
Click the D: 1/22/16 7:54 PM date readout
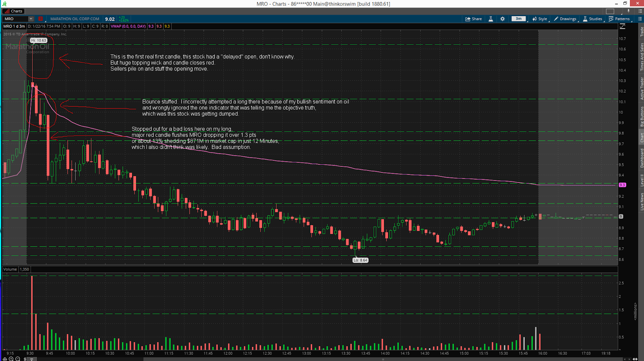click(x=44, y=26)
